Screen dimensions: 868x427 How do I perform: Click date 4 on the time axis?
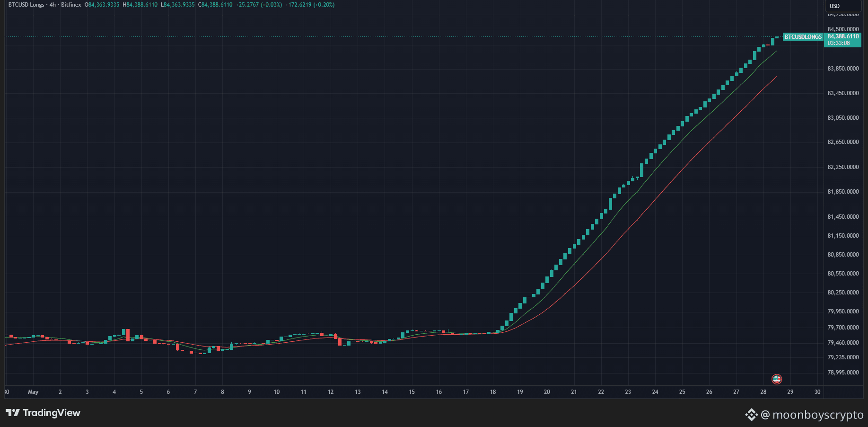(x=114, y=392)
